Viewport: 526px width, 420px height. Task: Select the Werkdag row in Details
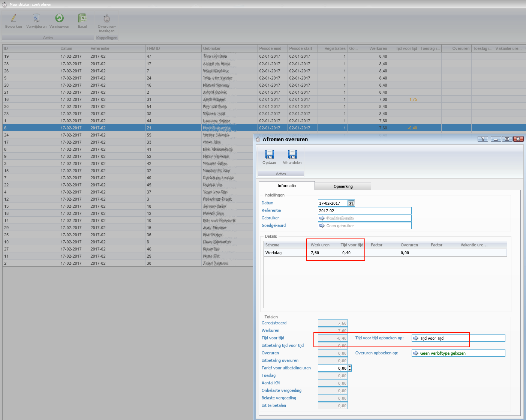pos(285,253)
